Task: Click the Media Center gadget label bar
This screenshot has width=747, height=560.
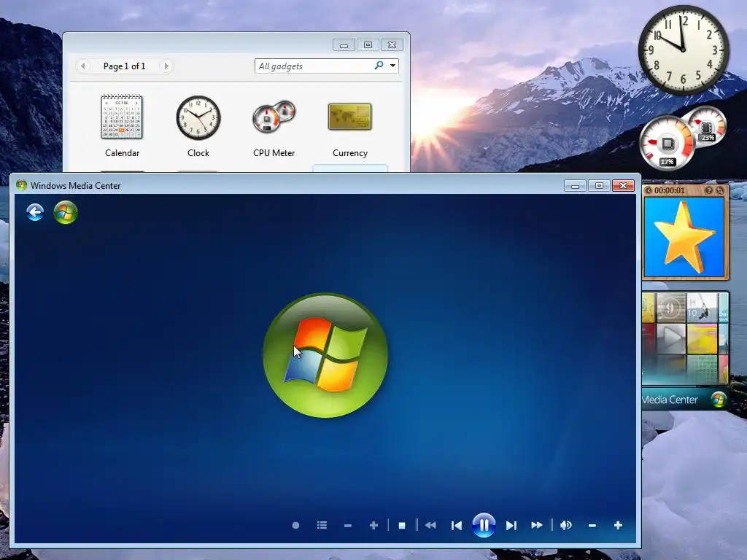Action: pyautogui.click(x=684, y=400)
